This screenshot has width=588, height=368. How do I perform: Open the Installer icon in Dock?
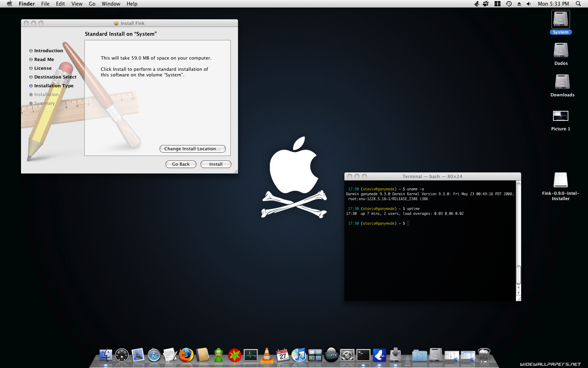[x=395, y=355]
